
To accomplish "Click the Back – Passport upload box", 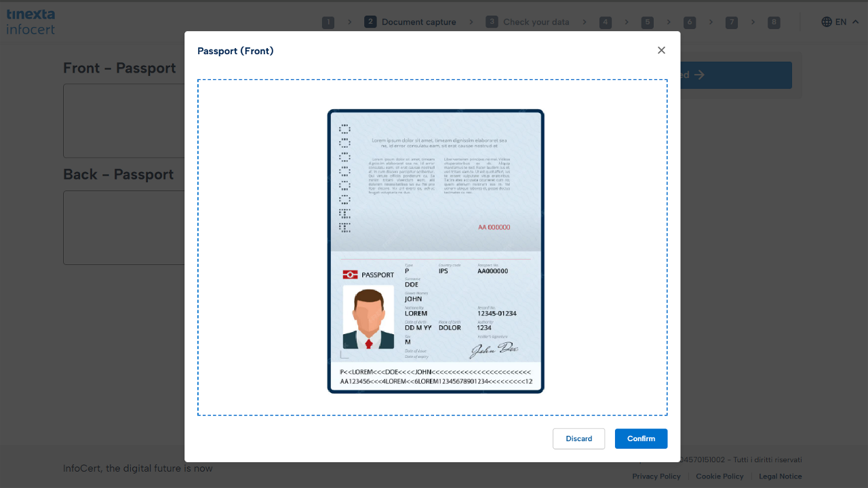I will (x=123, y=228).
